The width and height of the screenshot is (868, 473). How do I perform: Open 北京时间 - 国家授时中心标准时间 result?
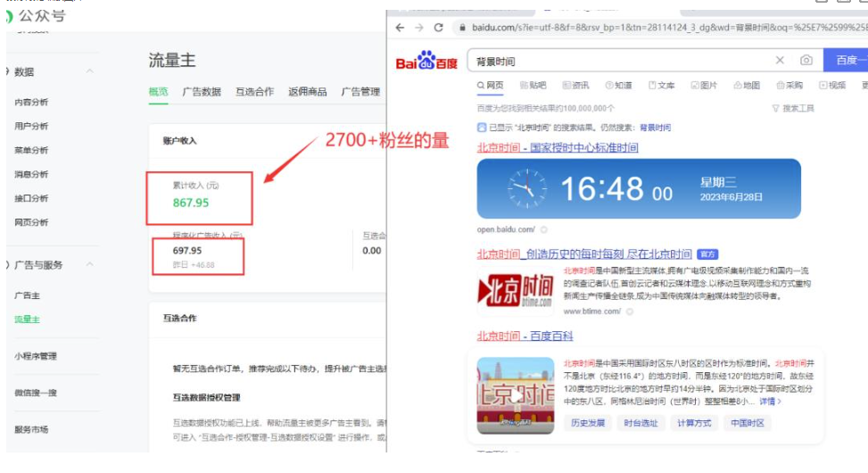pyautogui.click(x=558, y=147)
